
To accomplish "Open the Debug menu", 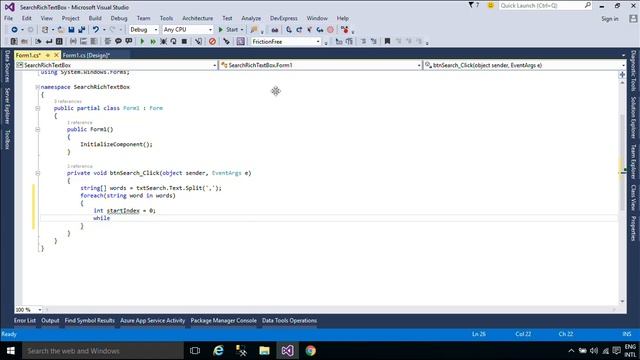I will point(119,18).
